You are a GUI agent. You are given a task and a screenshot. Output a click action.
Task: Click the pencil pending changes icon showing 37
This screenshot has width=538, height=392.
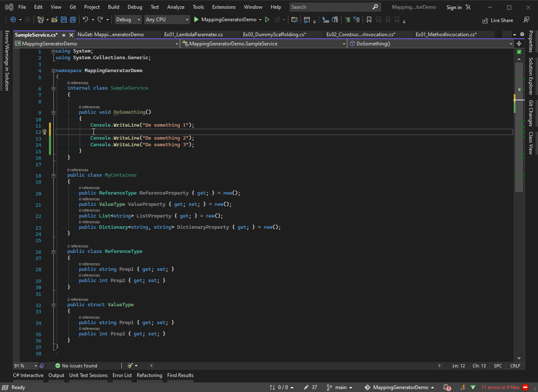[307, 387]
